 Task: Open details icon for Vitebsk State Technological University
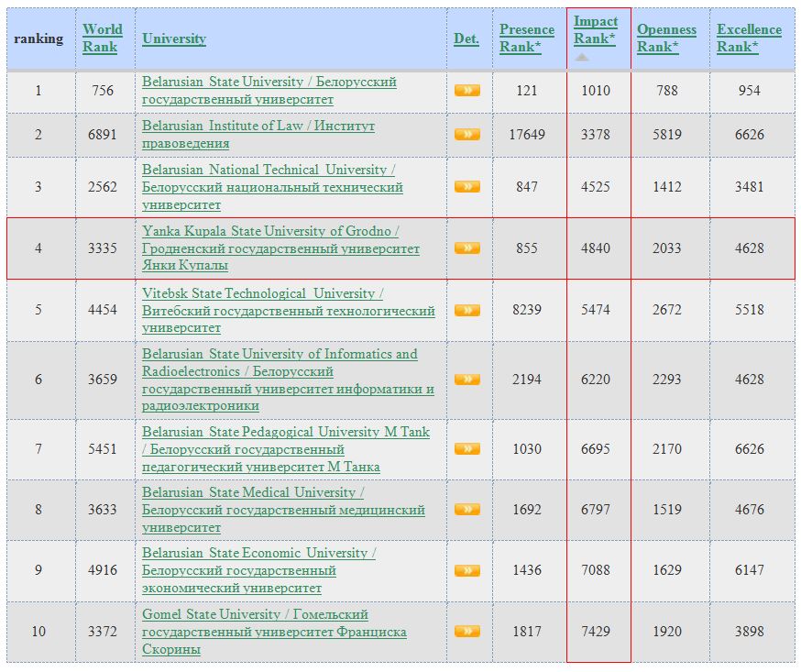(466, 310)
